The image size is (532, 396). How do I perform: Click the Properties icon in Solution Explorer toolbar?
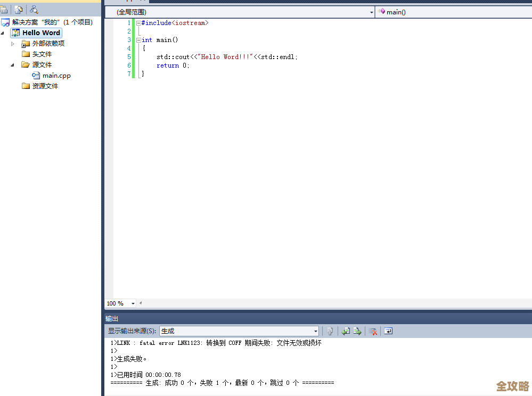tap(4, 9)
